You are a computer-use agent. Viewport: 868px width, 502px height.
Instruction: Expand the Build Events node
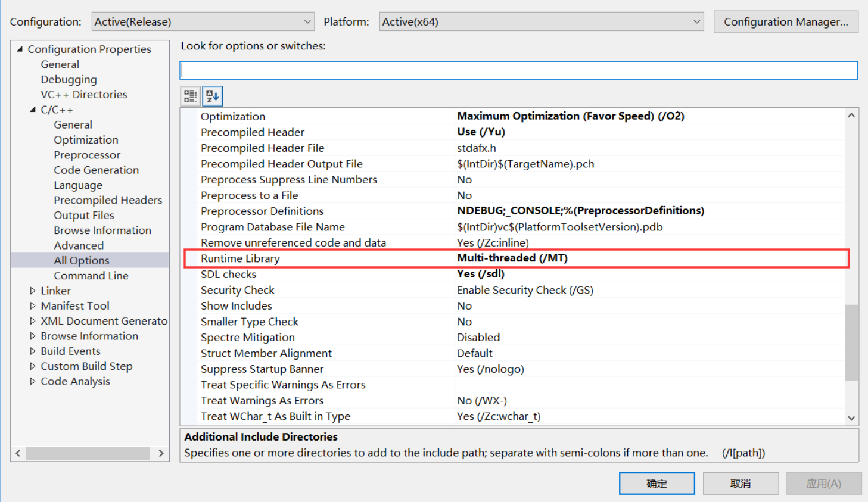point(33,351)
